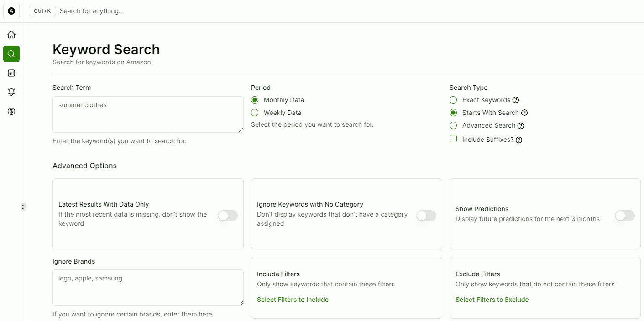The width and height of the screenshot is (644, 321).
Task: Open Select Filters to Exclude link
Action: click(492, 300)
